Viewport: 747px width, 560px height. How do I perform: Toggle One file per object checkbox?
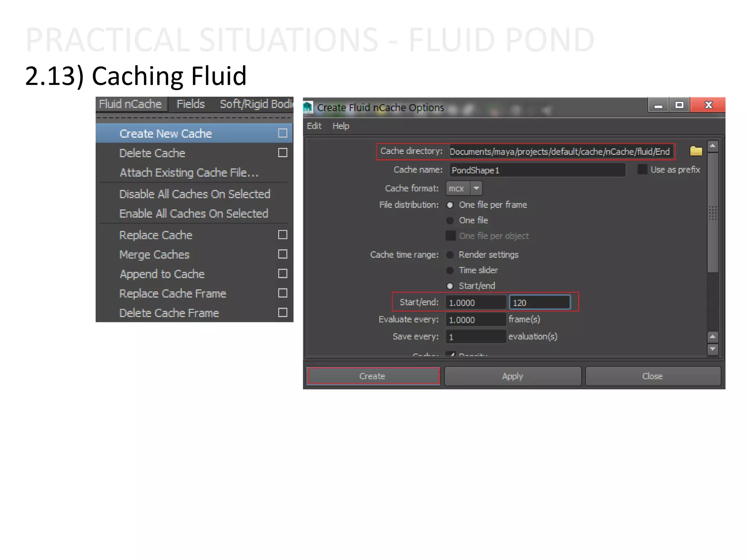pos(451,236)
